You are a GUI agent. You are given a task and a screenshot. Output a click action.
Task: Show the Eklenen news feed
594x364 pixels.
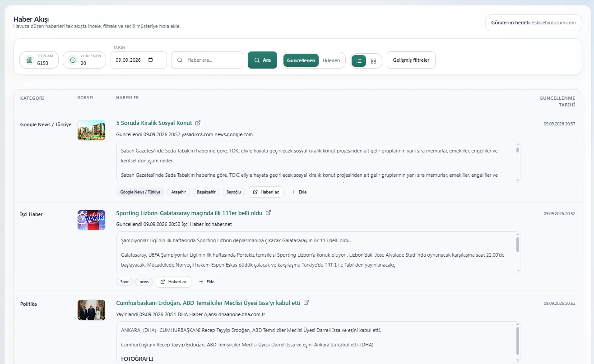[x=331, y=60]
